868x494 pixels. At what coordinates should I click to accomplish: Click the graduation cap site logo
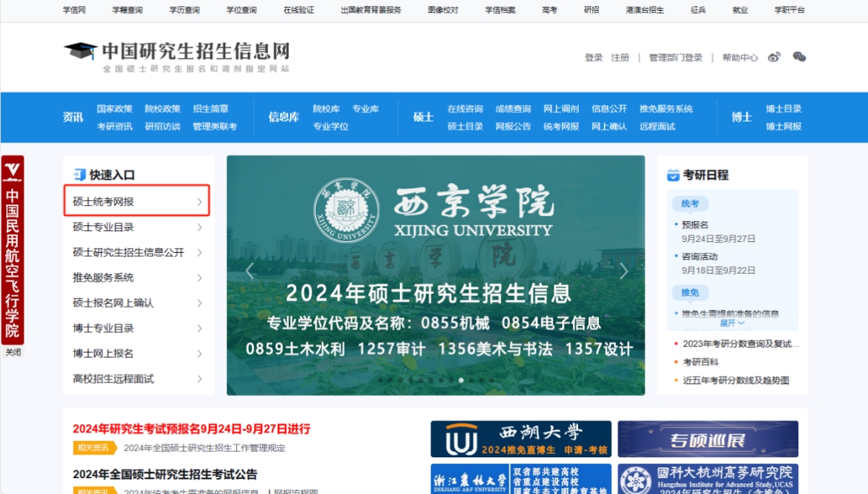[x=80, y=51]
